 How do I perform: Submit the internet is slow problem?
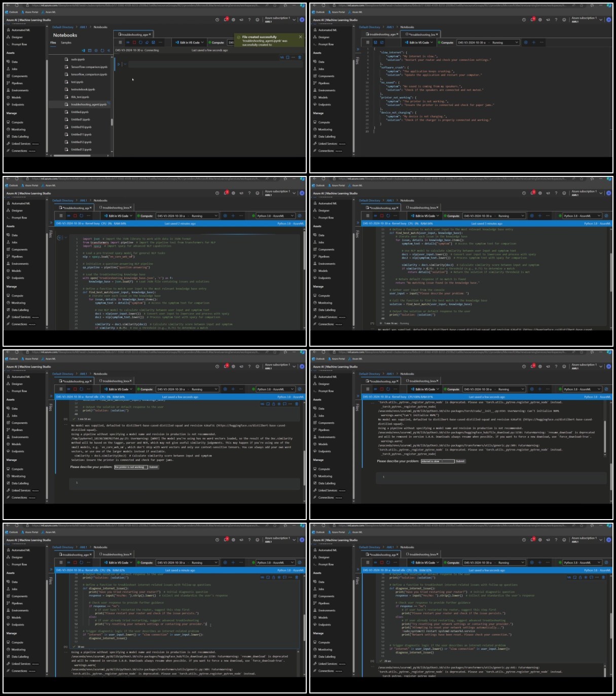click(460, 461)
